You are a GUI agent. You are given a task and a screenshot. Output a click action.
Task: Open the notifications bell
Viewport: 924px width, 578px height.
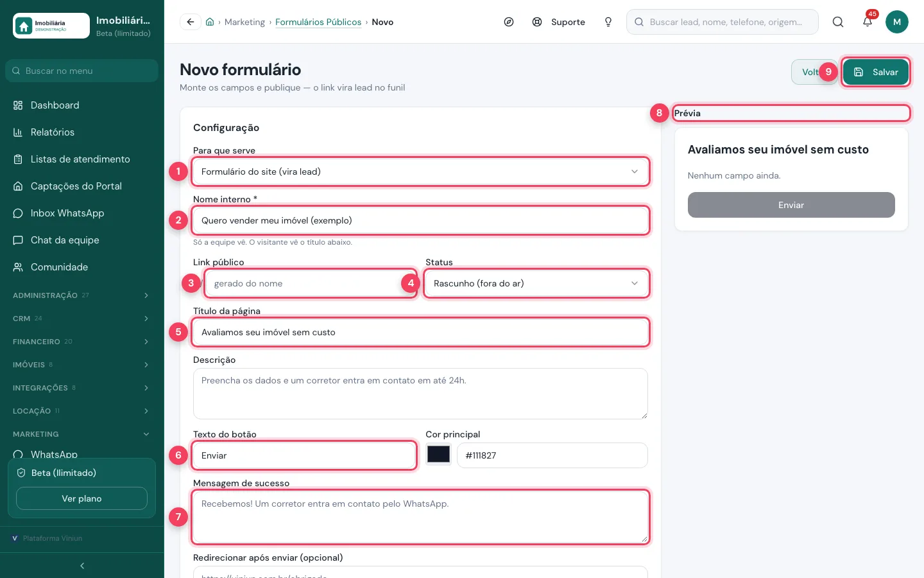[868, 22]
